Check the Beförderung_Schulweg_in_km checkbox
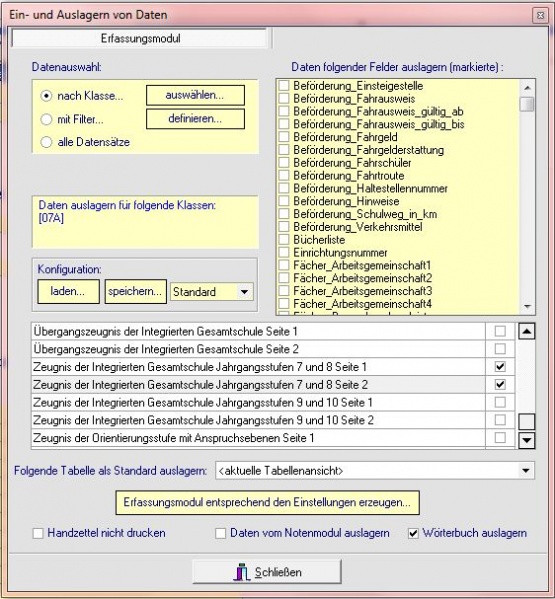 coord(284,214)
